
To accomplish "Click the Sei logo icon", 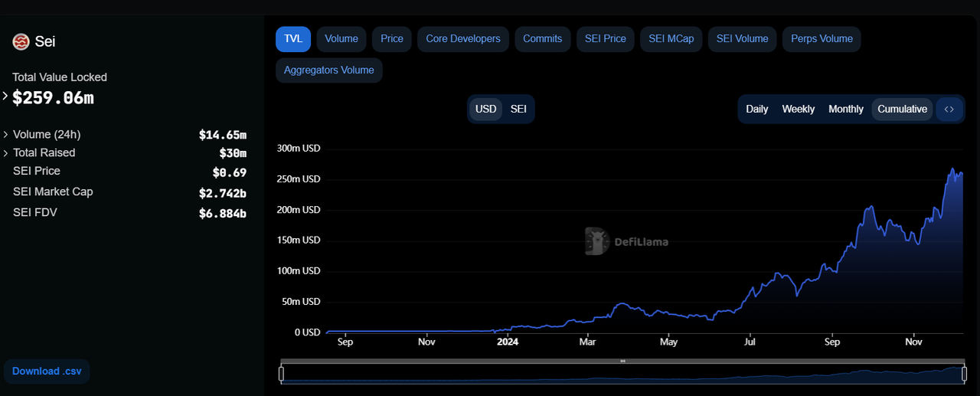I will tap(21, 41).
